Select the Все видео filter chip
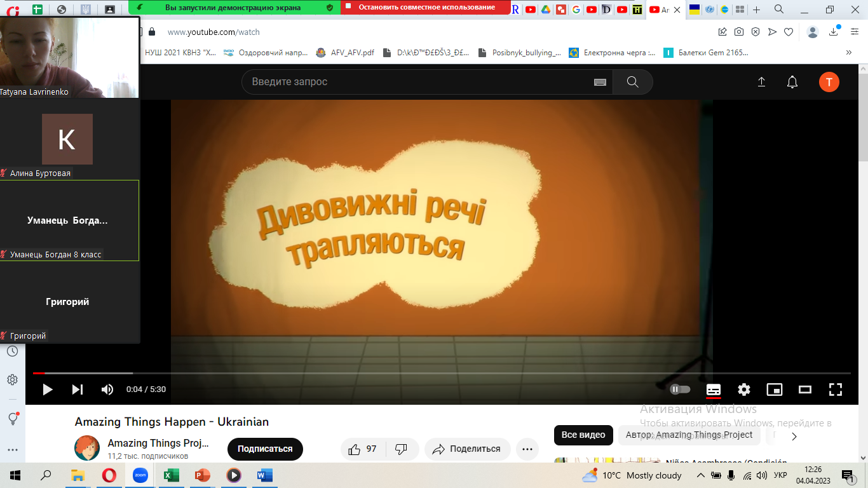Viewport: 868px width, 488px height. tap(583, 435)
